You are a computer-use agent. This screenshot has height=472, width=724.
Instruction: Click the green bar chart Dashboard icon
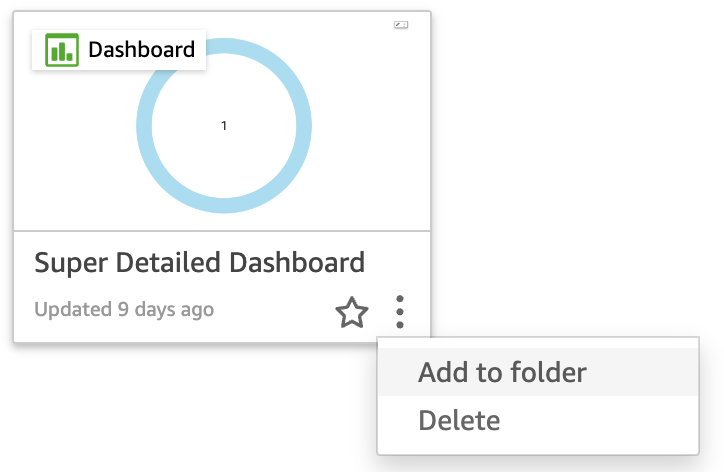click(62, 49)
